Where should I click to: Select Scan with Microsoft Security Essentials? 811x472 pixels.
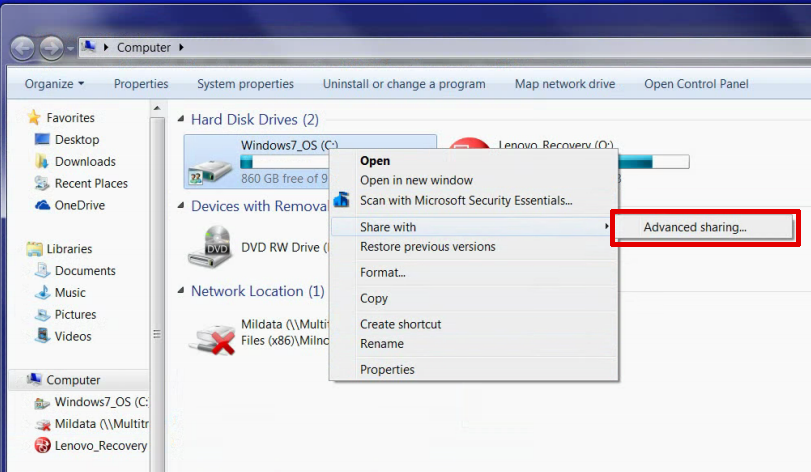465,200
